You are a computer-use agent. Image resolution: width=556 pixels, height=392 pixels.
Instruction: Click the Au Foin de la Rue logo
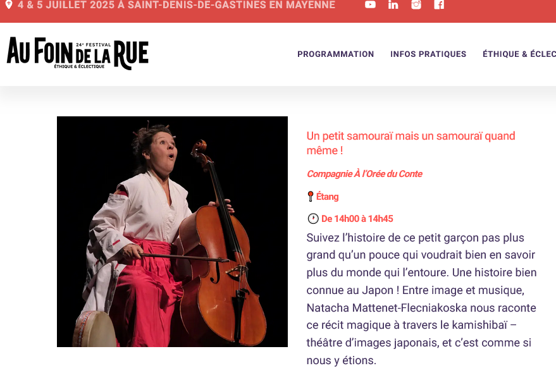pos(77,53)
